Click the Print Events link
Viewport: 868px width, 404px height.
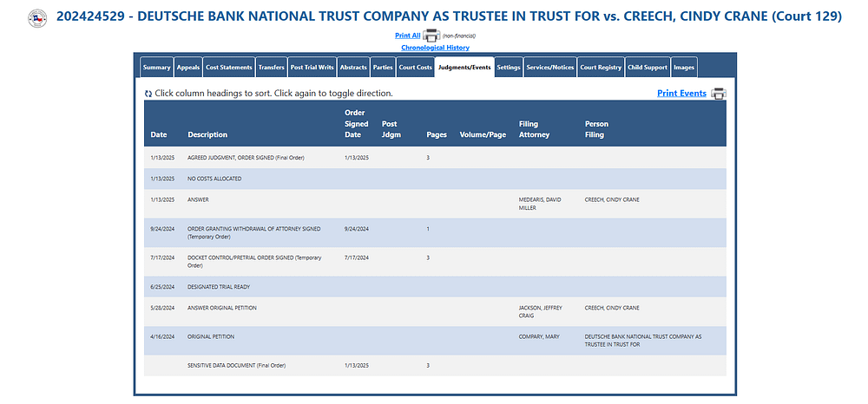tap(681, 94)
